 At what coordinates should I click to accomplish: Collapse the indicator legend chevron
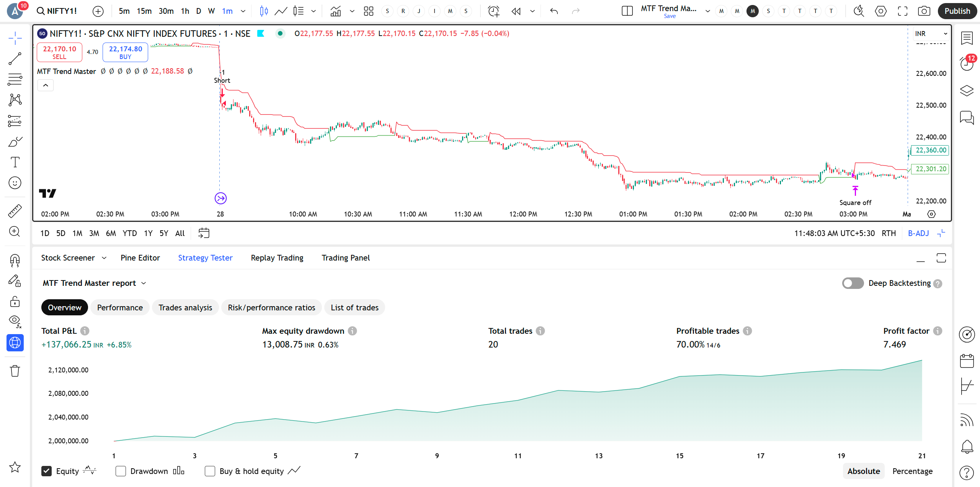pyautogui.click(x=46, y=85)
